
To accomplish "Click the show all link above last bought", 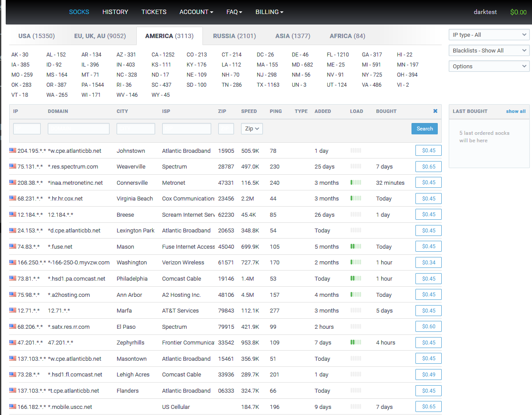I will click(516, 111).
